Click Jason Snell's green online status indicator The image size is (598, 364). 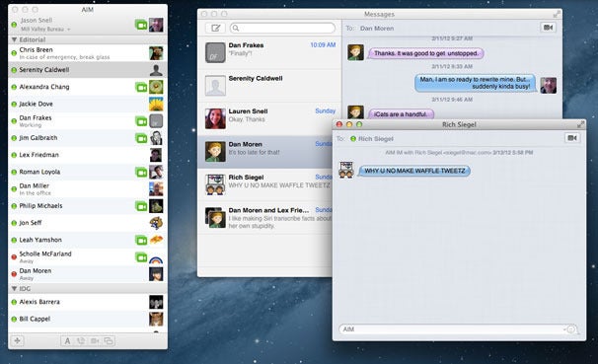tap(14, 25)
